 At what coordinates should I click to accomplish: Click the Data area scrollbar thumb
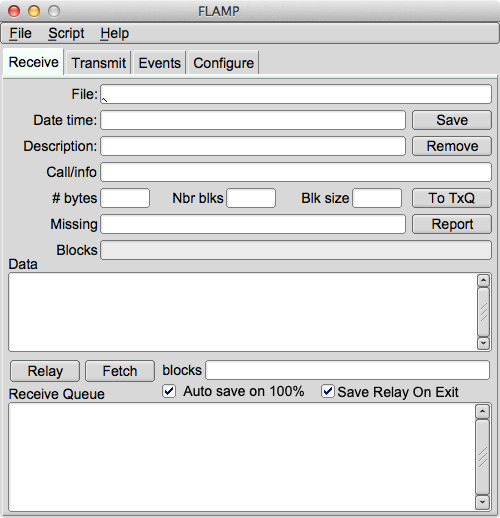tap(483, 312)
